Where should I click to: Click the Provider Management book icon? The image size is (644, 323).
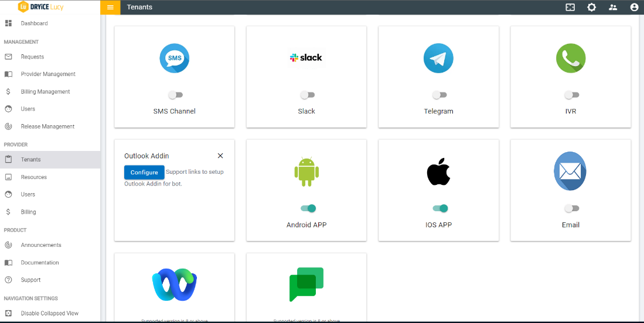click(x=8, y=74)
